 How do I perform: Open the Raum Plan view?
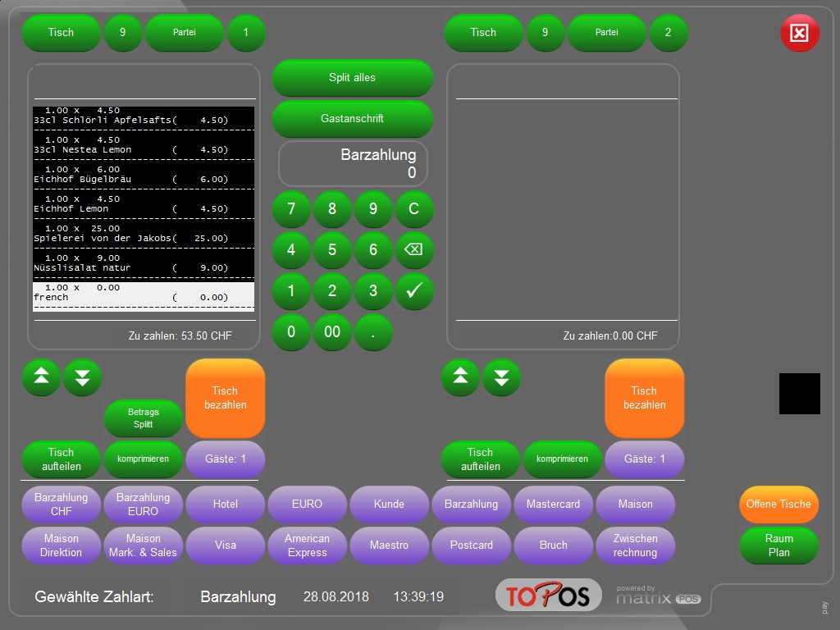(x=778, y=546)
